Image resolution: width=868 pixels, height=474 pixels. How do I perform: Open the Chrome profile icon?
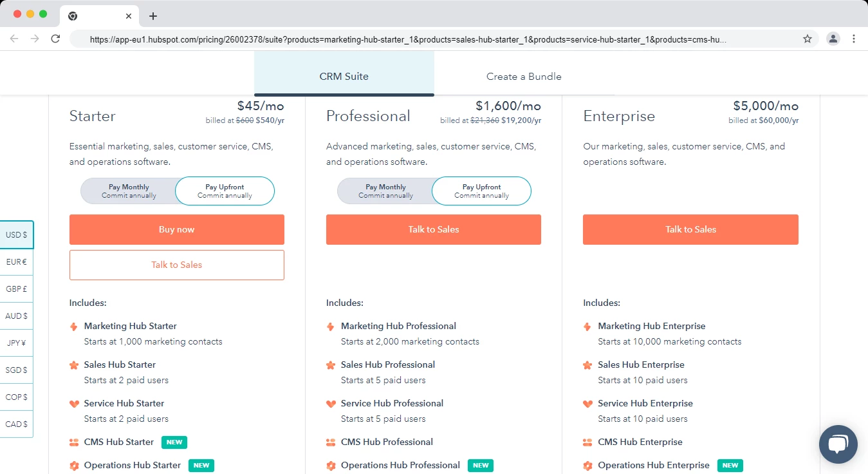(833, 39)
